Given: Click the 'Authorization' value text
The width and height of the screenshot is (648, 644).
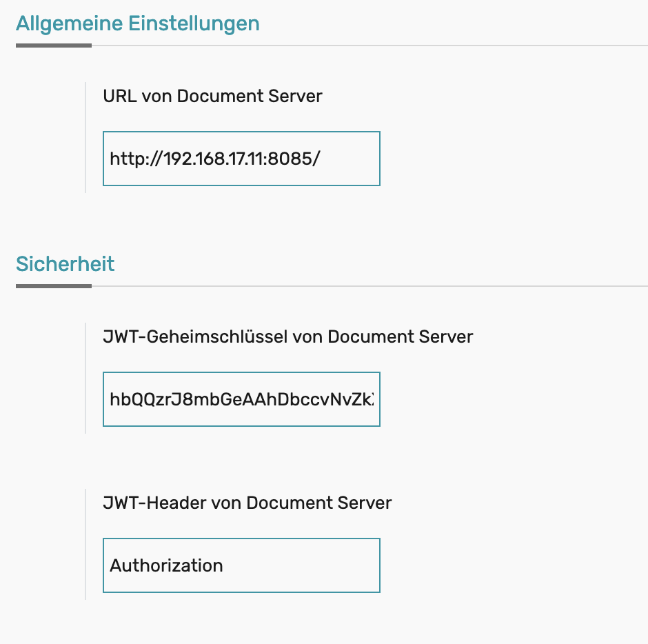Looking at the screenshot, I should coord(166,566).
